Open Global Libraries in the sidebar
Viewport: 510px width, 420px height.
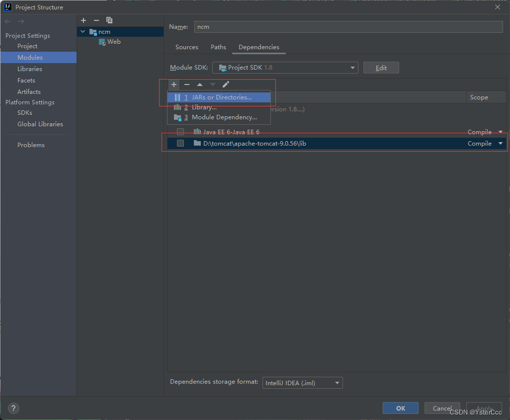pos(40,124)
